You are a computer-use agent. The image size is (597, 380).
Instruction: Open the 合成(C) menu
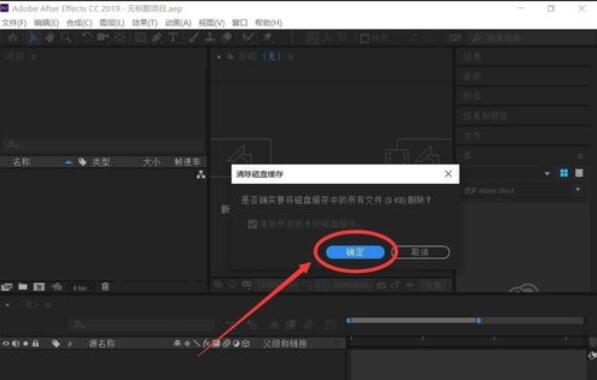click(79, 23)
